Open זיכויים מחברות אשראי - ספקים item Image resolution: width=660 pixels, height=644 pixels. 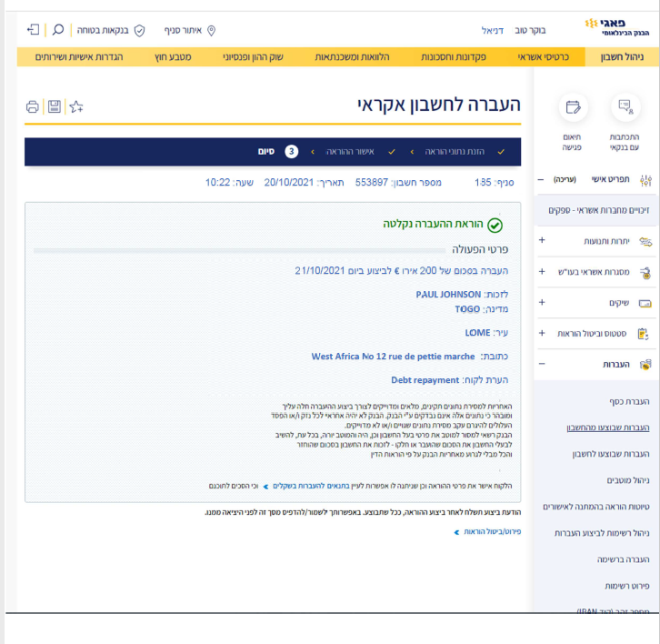[598, 210]
